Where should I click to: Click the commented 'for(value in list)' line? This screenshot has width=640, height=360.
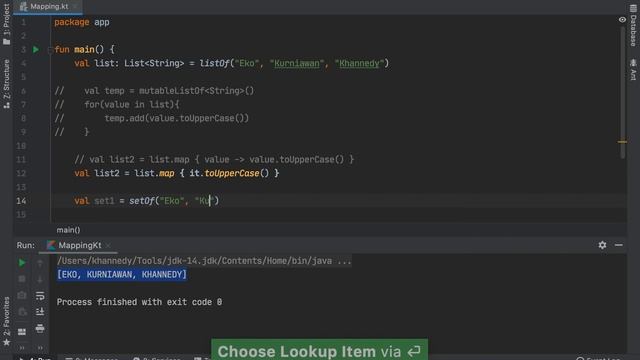tap(117, 104)
